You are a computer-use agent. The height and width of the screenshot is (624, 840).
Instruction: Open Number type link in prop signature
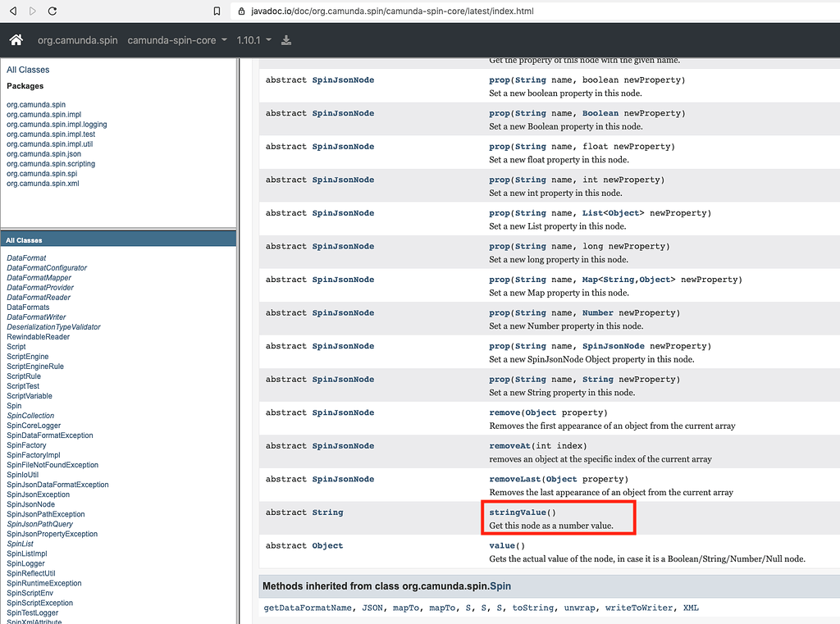[x=598, y=312]
